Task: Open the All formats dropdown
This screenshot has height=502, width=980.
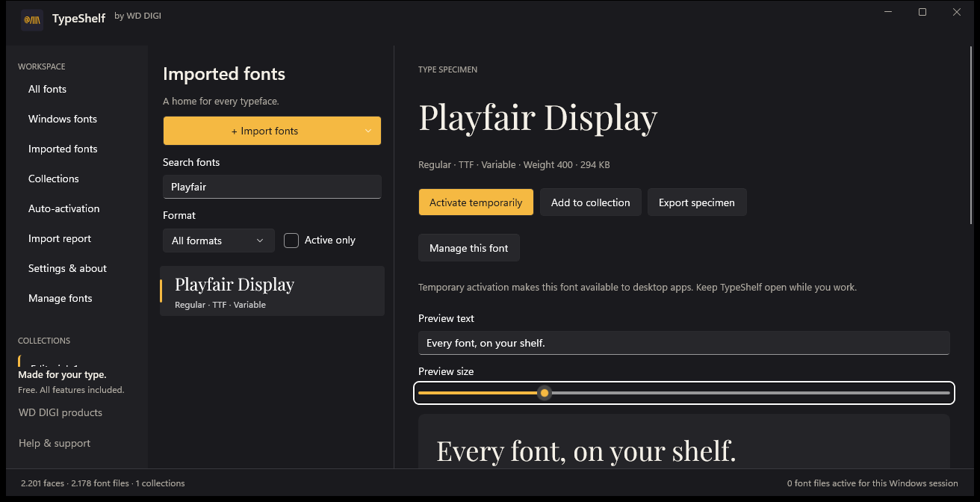Action: click(x=218, y=241)
